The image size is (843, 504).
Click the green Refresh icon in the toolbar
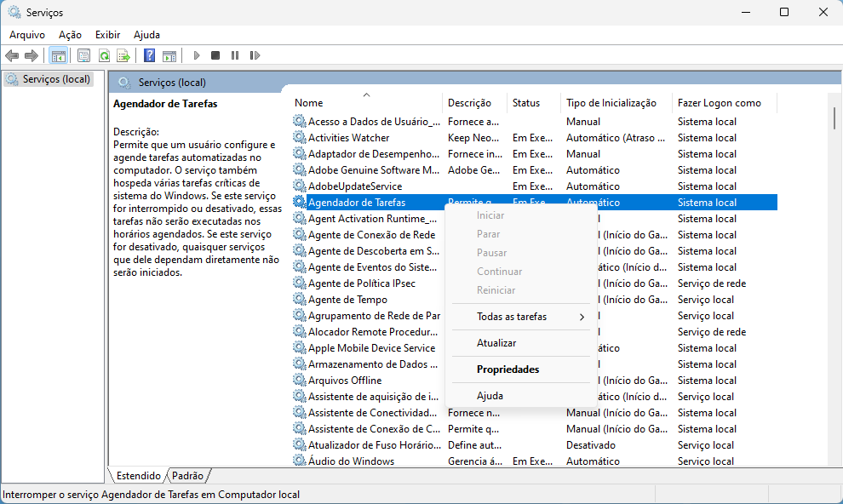pyautogui.click(x=104, y=55)
